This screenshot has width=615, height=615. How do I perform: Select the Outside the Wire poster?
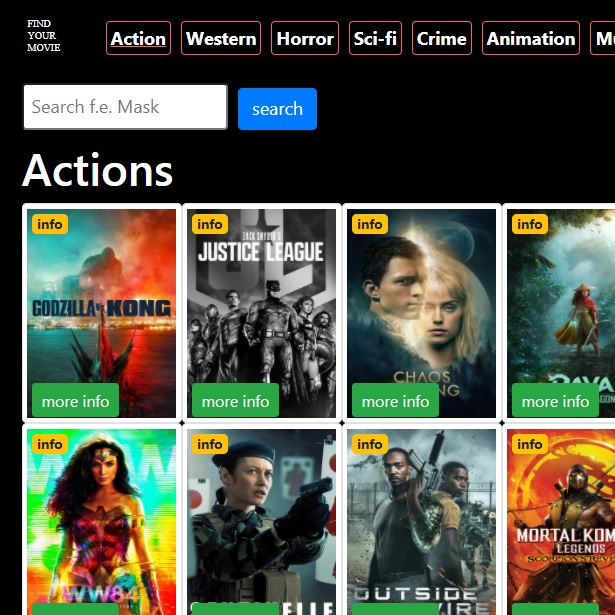pos(422,522)
